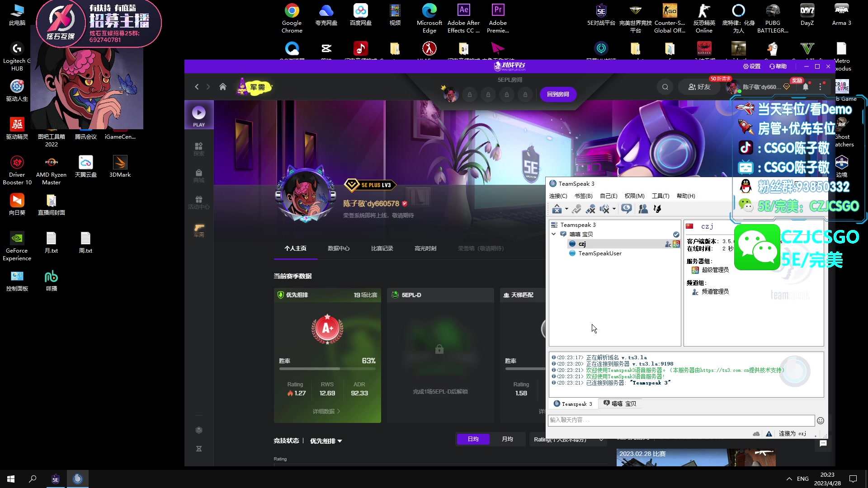
Task: Toggle microphone mute in TeamSpeak toolbar
Action: point(590,209)
